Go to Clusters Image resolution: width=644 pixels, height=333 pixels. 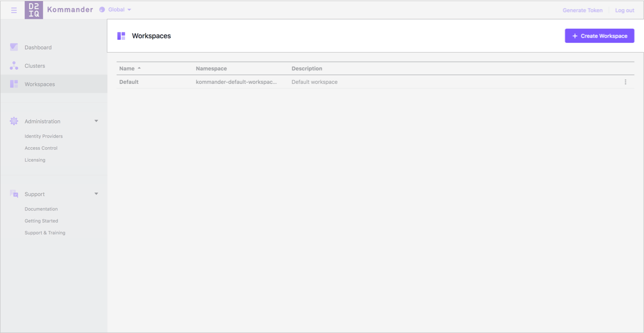point(35,66)
